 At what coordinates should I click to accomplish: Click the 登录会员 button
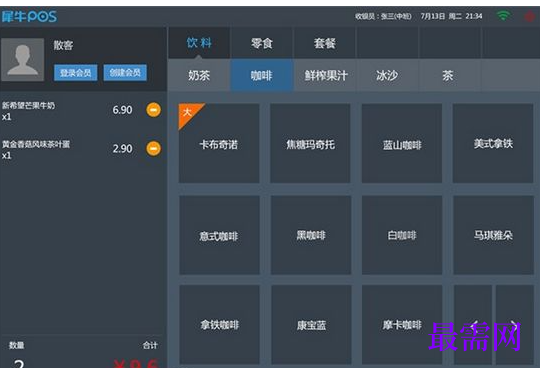[75, 73]
